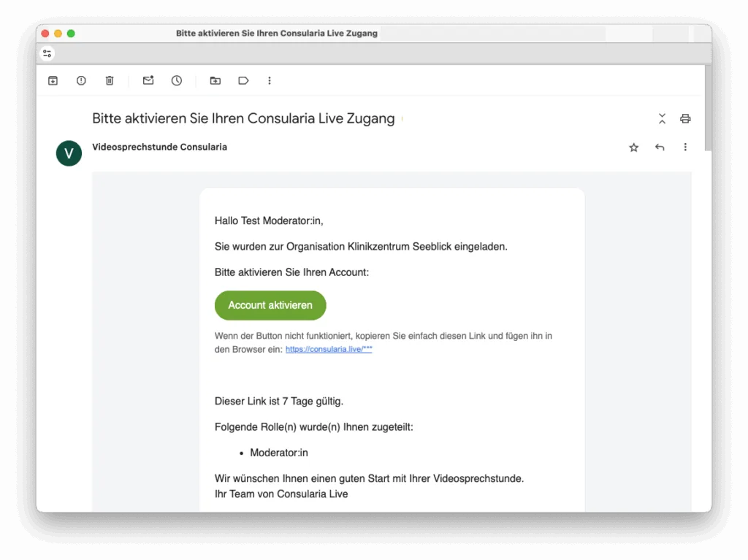Reply to Videosprechstunde Consularia message

pos(660,147)
